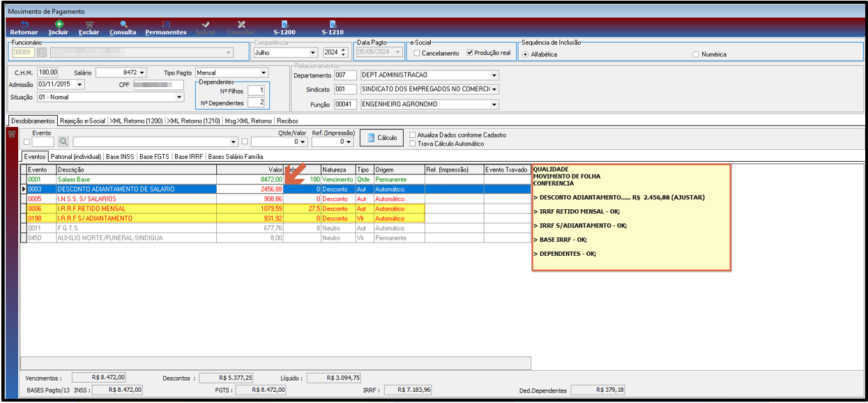Screen dimensions: 868x403
Task: Click the Funcionário lookup magnifier icon
Action: coord(42,52)
